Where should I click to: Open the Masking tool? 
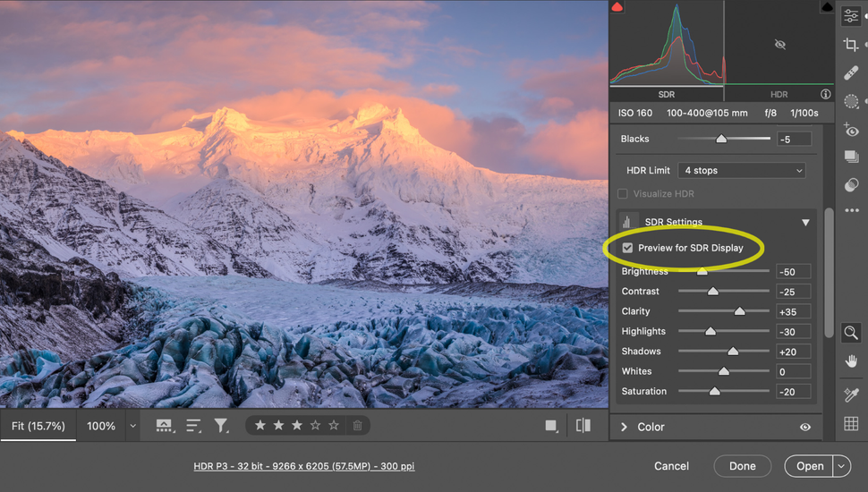tap(851, 101)
